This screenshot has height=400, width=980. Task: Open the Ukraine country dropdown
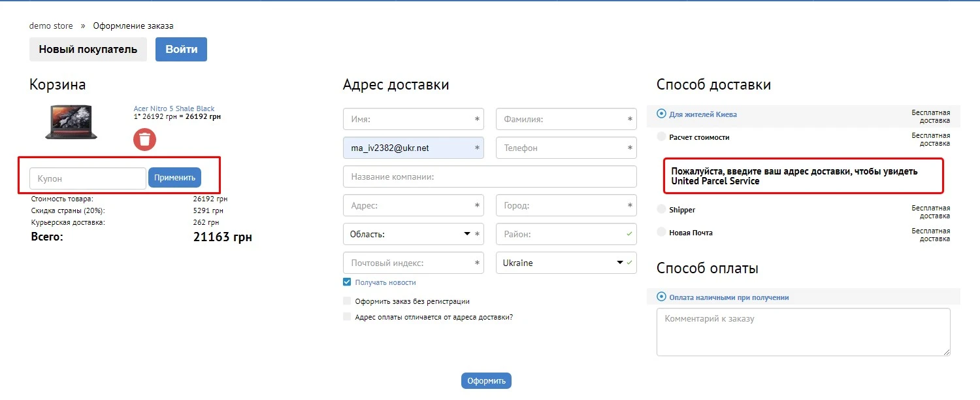click(x=619, y=263)
